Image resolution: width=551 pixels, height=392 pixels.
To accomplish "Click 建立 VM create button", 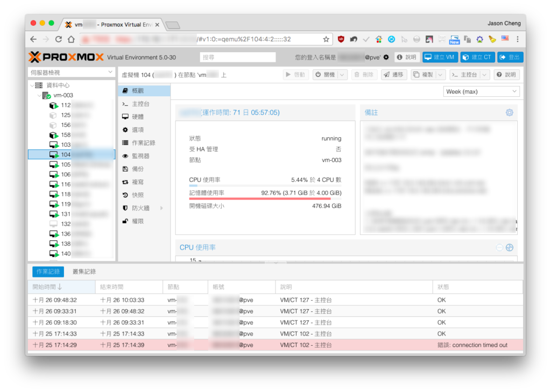I will pyautogui.click(x=440, y=57).
